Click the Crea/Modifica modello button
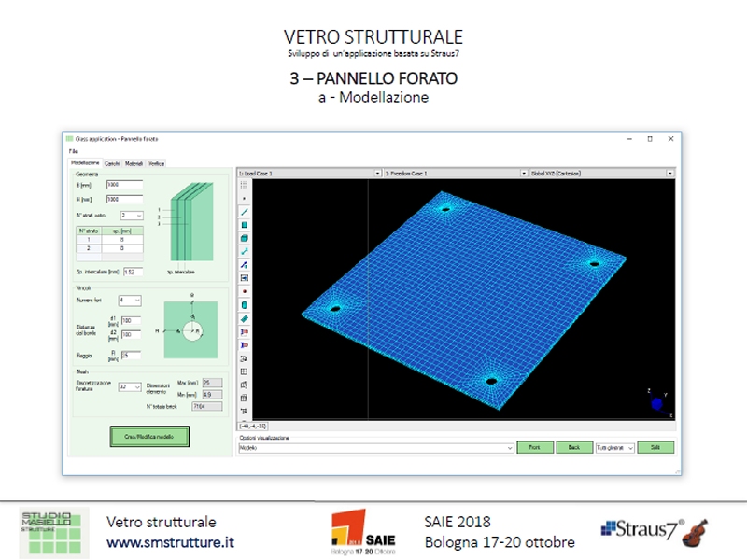The image size is (747, 560). tap(149, 436)
